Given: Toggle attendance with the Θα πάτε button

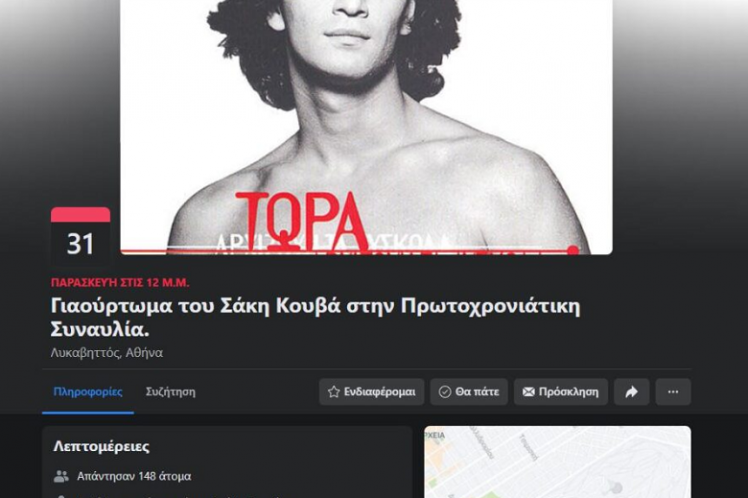Looking at the screenshot, I should [x=469, y=392].
